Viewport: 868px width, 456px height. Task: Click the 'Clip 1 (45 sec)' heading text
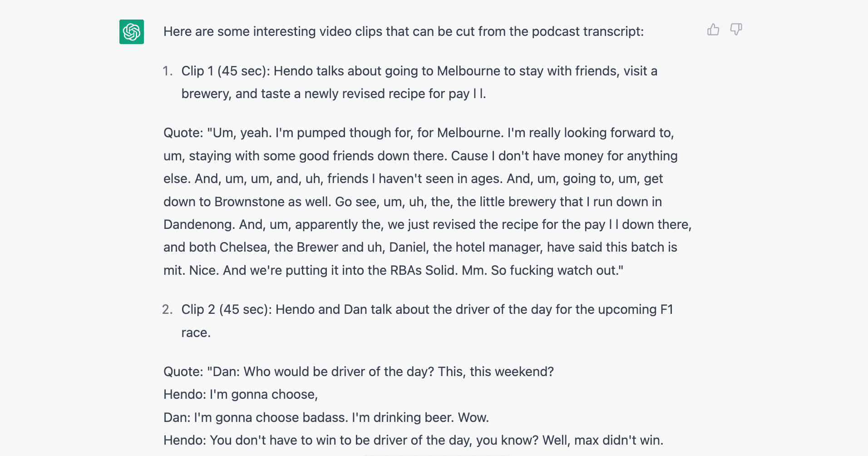tap(226, 71)
